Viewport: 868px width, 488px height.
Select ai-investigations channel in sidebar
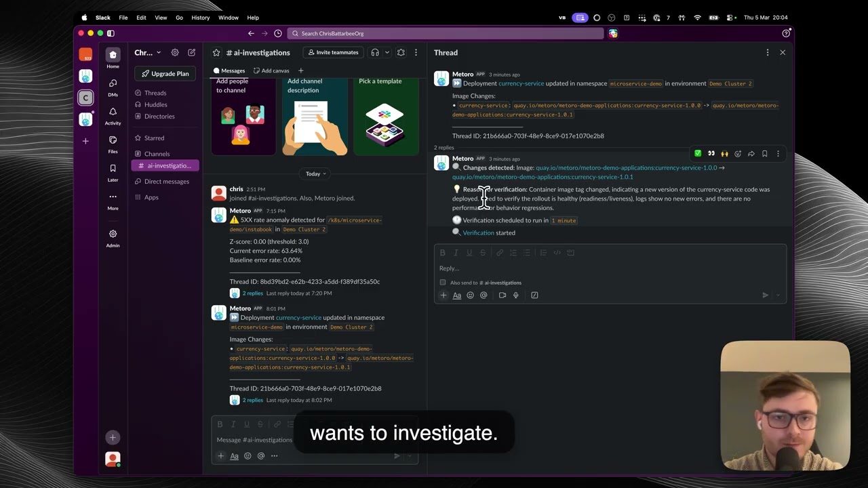tap(165, 165)
